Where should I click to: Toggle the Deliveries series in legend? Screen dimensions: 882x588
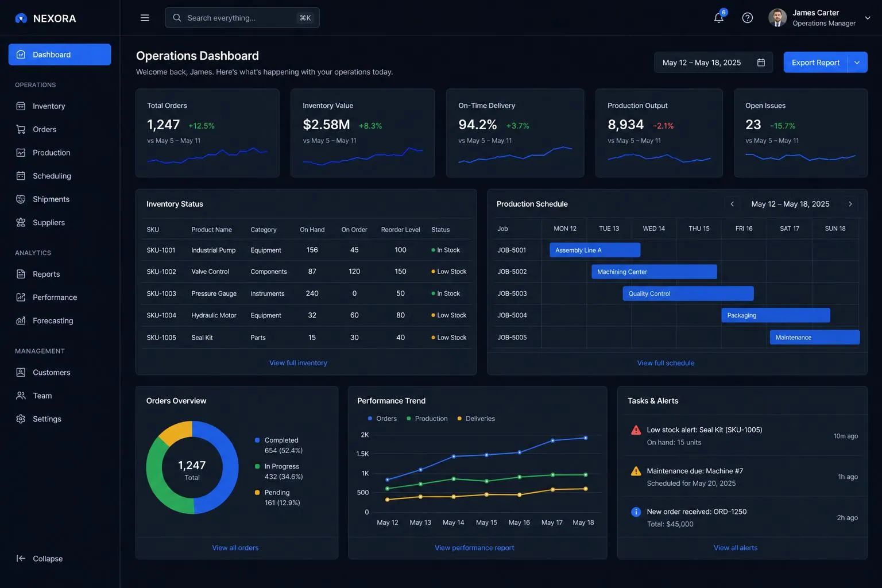pos(476,419)
